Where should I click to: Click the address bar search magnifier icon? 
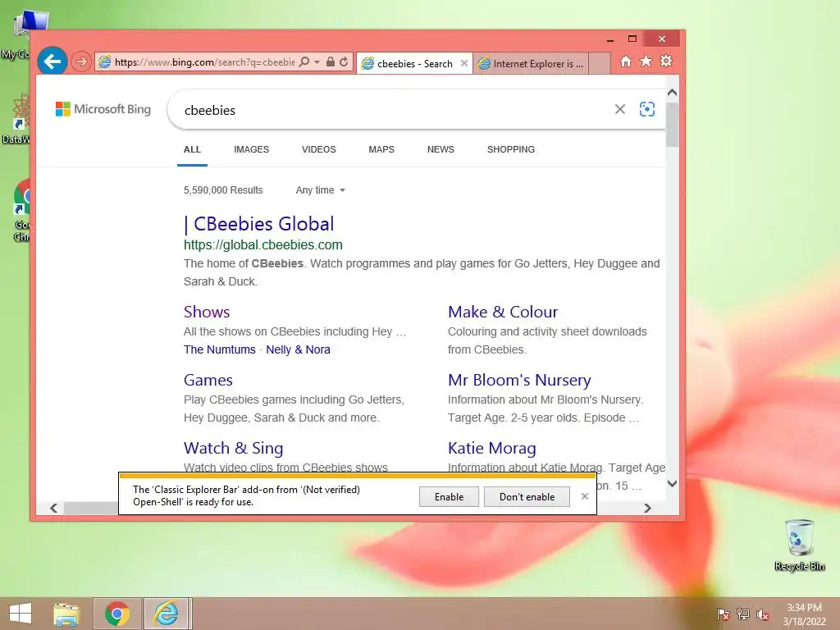tap(304, 62)
